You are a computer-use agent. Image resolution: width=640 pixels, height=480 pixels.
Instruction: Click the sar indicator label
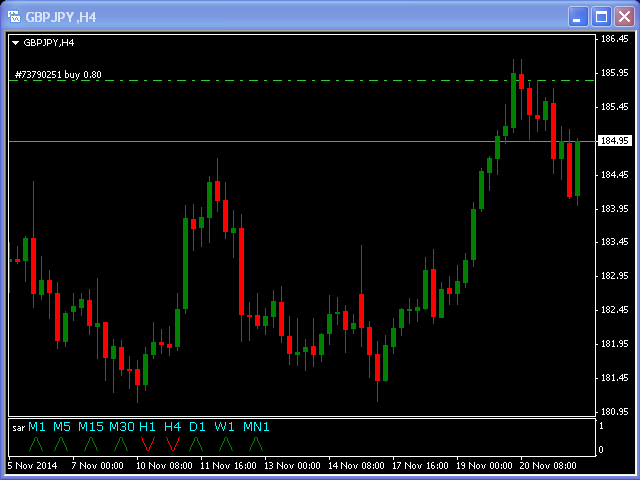pos(18,428)
